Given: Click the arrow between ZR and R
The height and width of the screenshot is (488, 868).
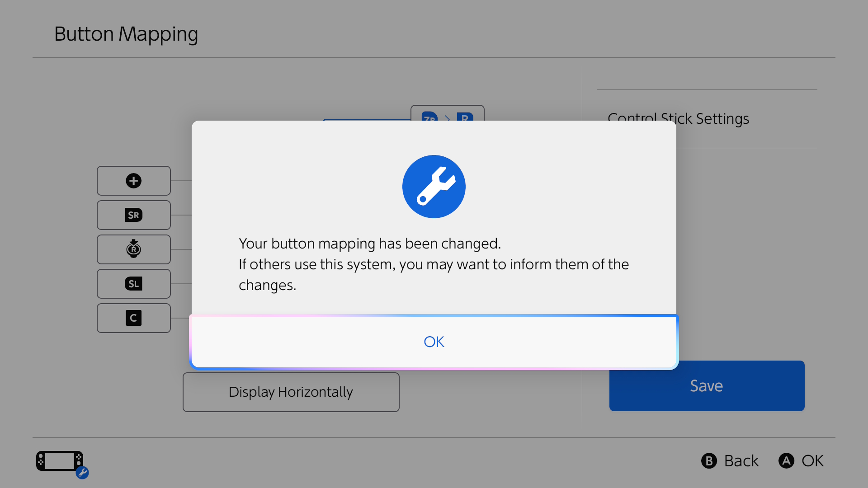Looking at the screenshot, I should (448, 118).
